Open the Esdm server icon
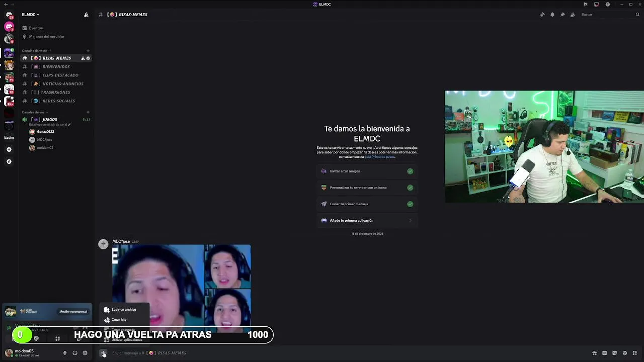This screenshot has height=362, width=644. coord(9,137)
